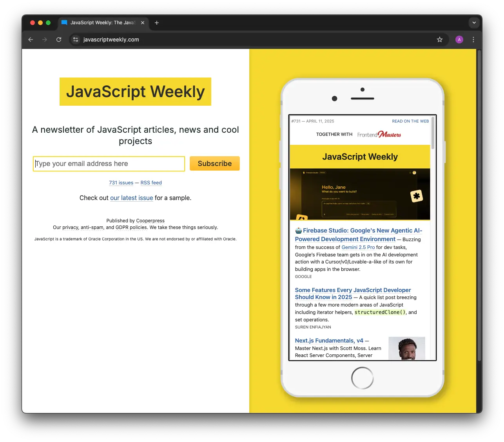
Task: Click READ ON THE WEB in phone preview
Action: coord(410,121)
